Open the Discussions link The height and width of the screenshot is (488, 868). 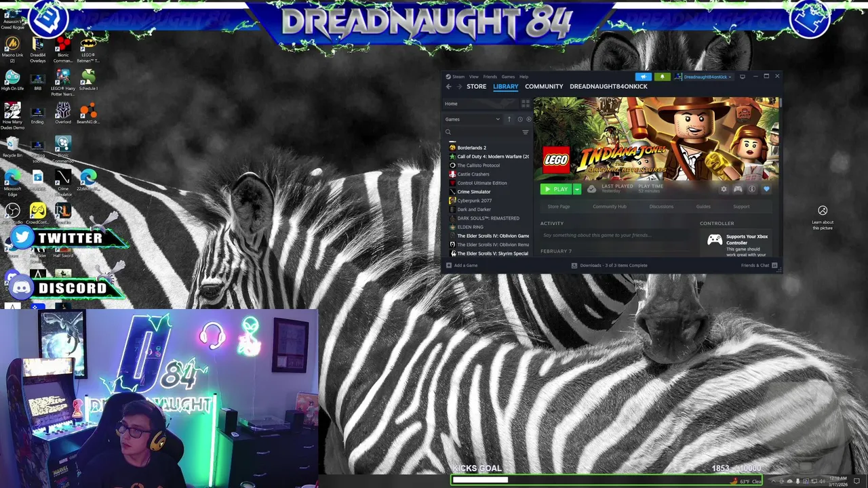click(x=661, y=207)
